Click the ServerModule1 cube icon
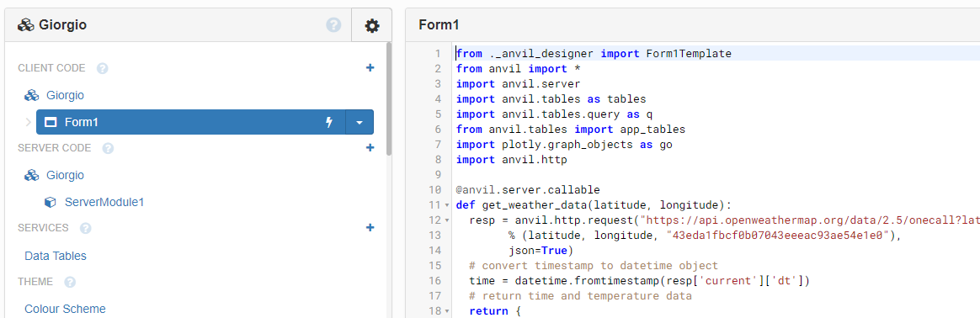980x318 pixels. pos(51,203)
